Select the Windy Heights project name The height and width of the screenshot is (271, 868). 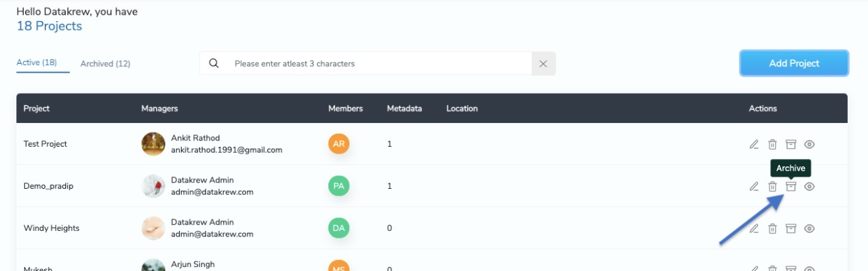pos(52,228)
